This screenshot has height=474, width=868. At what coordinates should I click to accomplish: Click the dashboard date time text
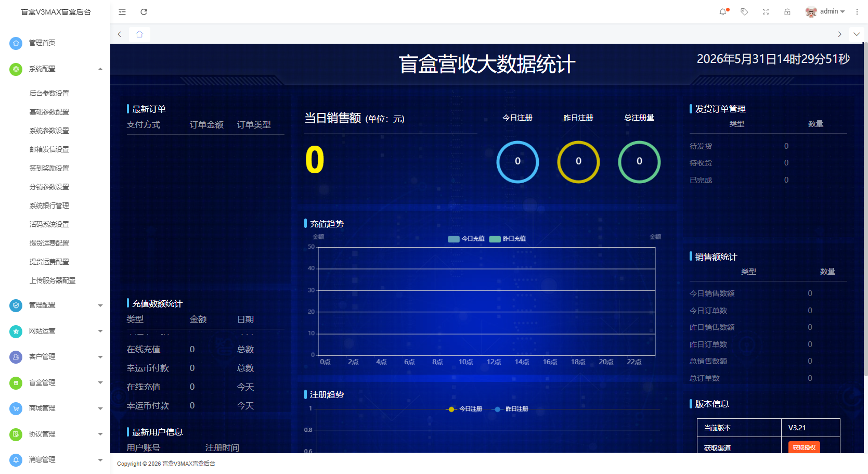point(773,59)
